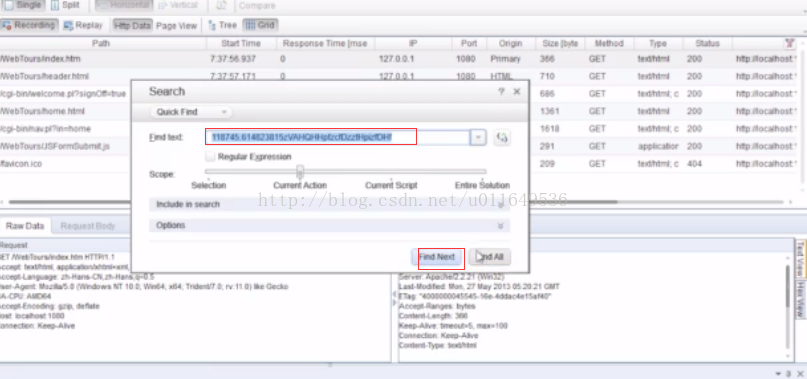Expand the Find text history dropdown
Screen dimensions: 807x379
478,137
